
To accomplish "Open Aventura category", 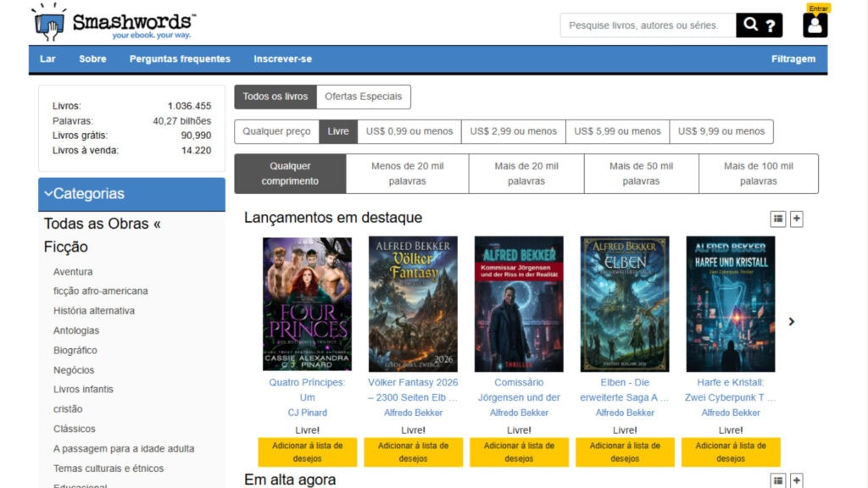I will (73, 272).
